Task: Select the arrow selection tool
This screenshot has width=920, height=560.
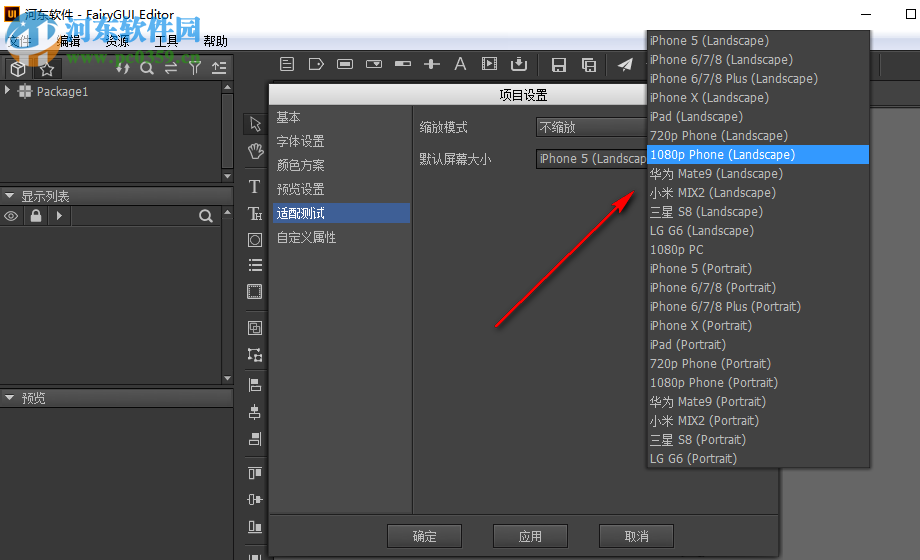Action: point(255,124)
